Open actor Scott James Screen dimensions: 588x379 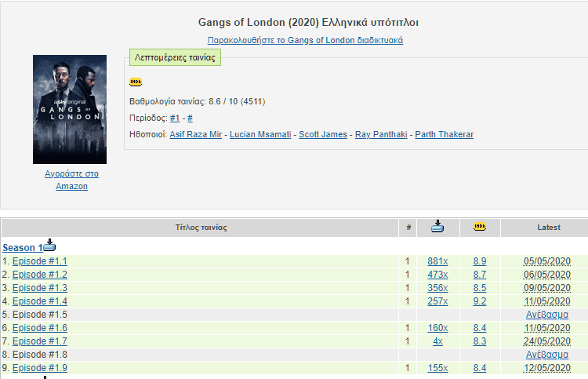coord(323,134)
